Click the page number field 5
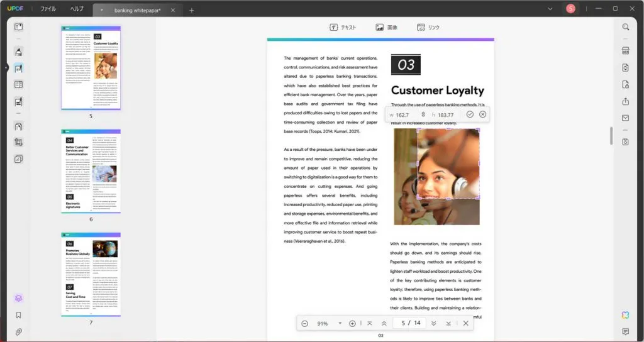The image size is (644, 342). [x=403, y=323]
